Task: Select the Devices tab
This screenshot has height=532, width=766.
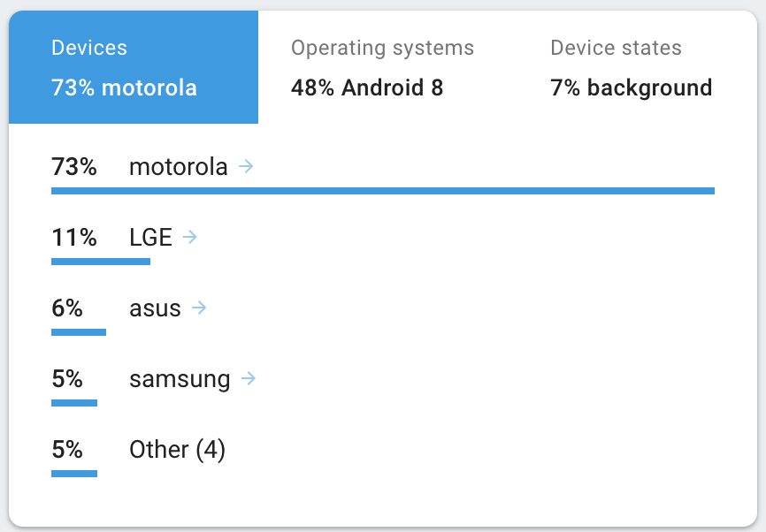Action: (x=133, y=66)
